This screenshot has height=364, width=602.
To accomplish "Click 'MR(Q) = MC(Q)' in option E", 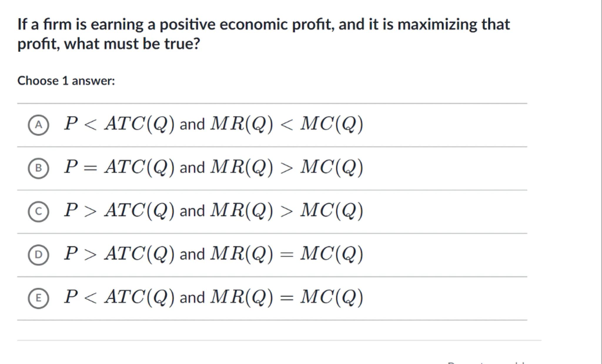I will (287, 297).
